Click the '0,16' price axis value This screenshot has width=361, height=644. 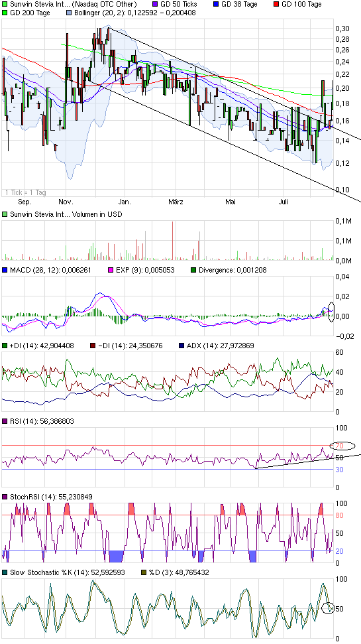(x=343, y=121)
